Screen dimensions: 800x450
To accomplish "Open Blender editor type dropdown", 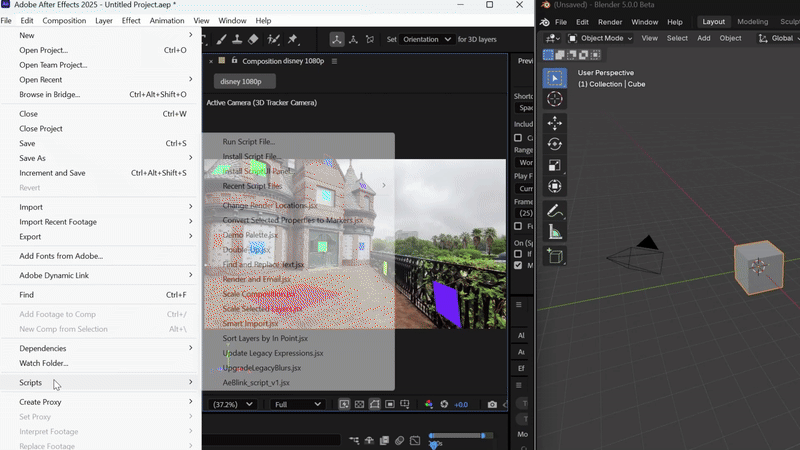I will [553, 38].
